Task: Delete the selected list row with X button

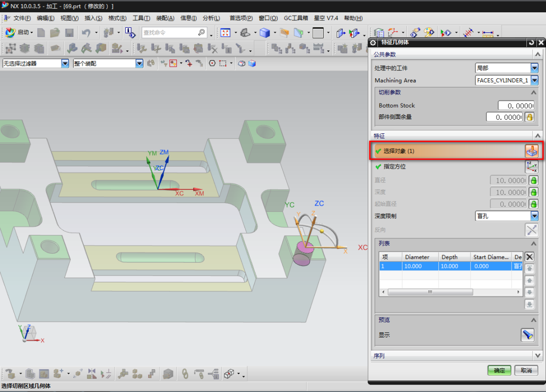Action: pos(529,257)
